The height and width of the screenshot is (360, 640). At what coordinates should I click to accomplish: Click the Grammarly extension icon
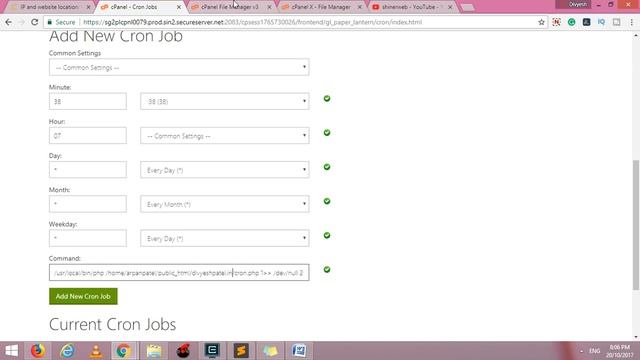(571, 22)
